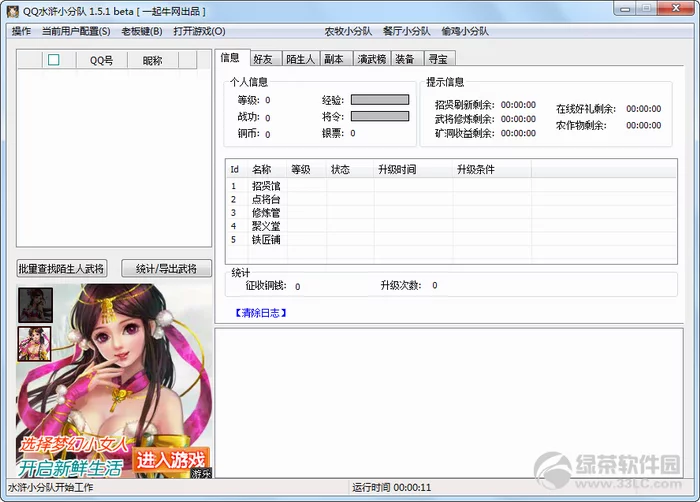Screen dimensions: 700x502
Task: Switch to the 演武榜 tab
Action: pyautogui.click(x=371, y=59)
